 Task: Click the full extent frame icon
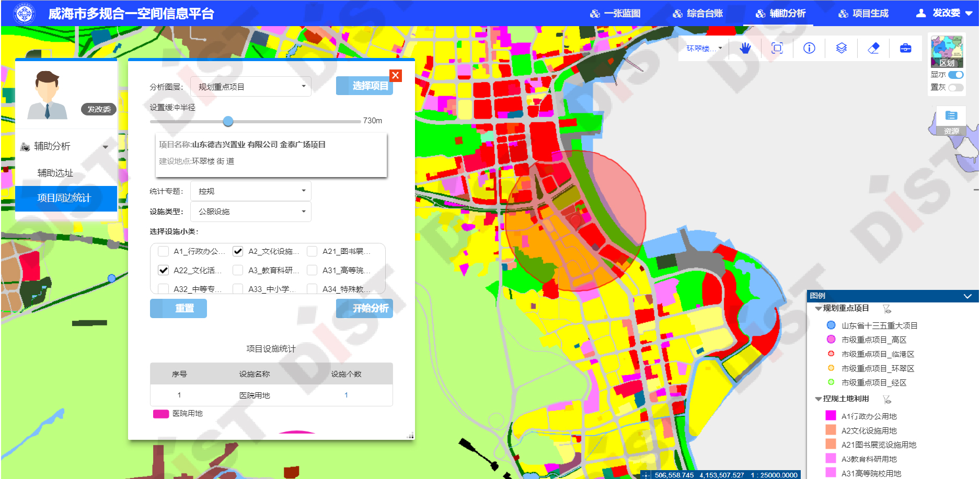pos(777,49)
